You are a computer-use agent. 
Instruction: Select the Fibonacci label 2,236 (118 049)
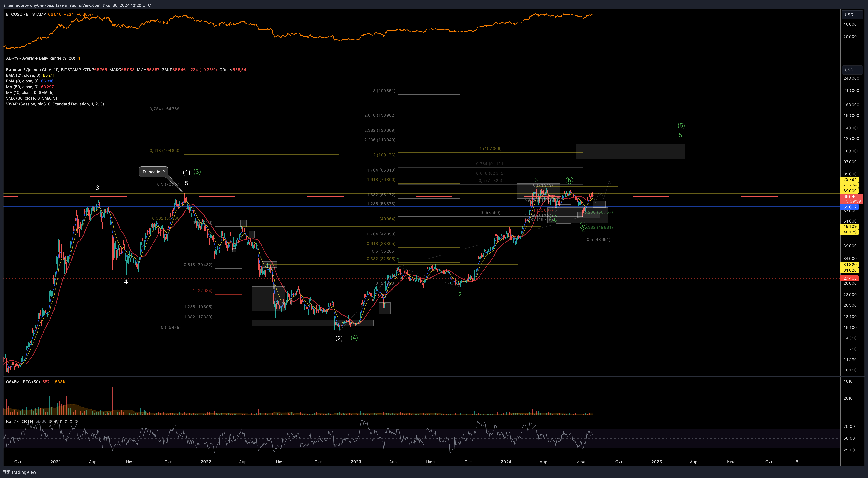pyautogui.click(x=380, y=140)
